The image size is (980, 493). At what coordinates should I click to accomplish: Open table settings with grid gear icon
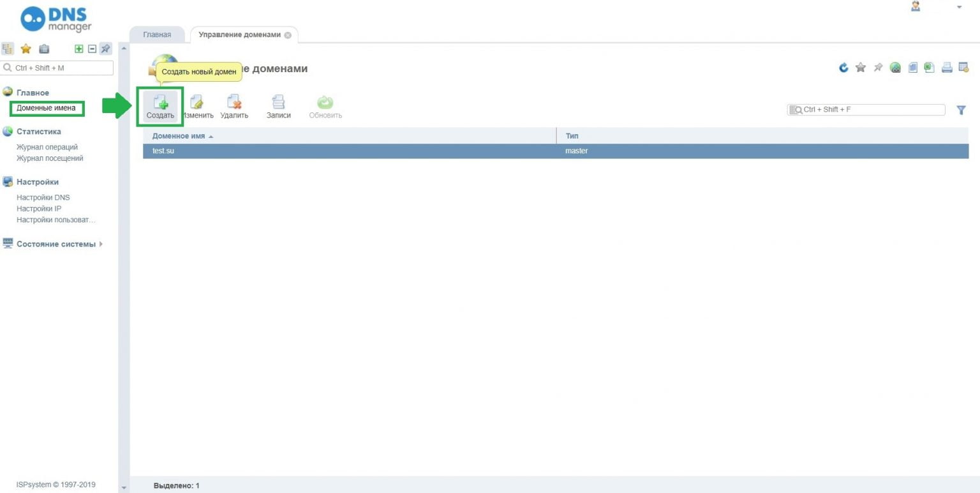tap(964, 67)
